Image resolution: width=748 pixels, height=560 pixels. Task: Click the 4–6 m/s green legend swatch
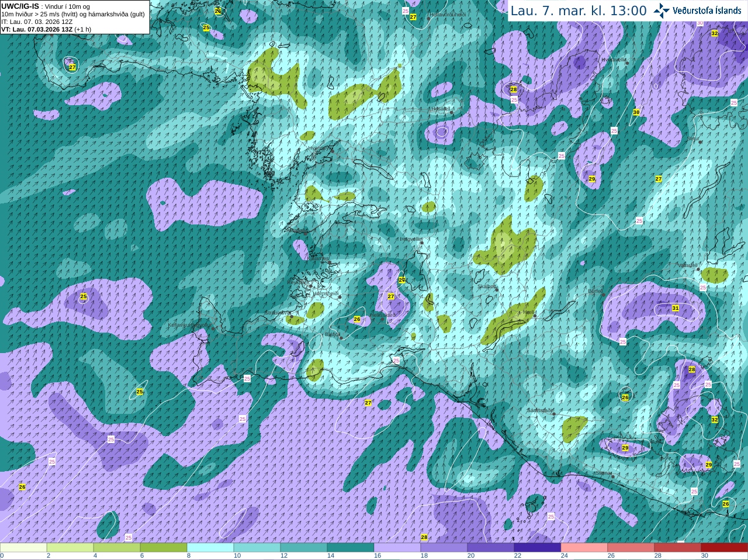coord(117,548)
